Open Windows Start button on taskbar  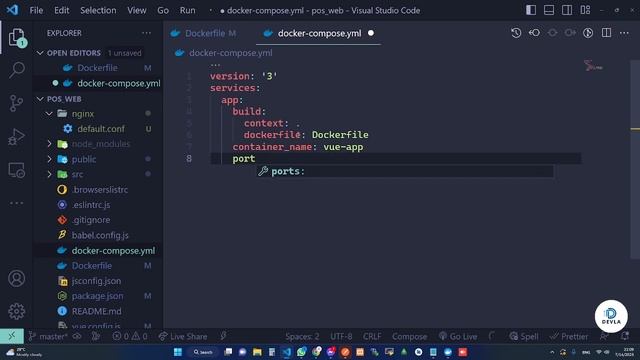[x=178, y=352]
